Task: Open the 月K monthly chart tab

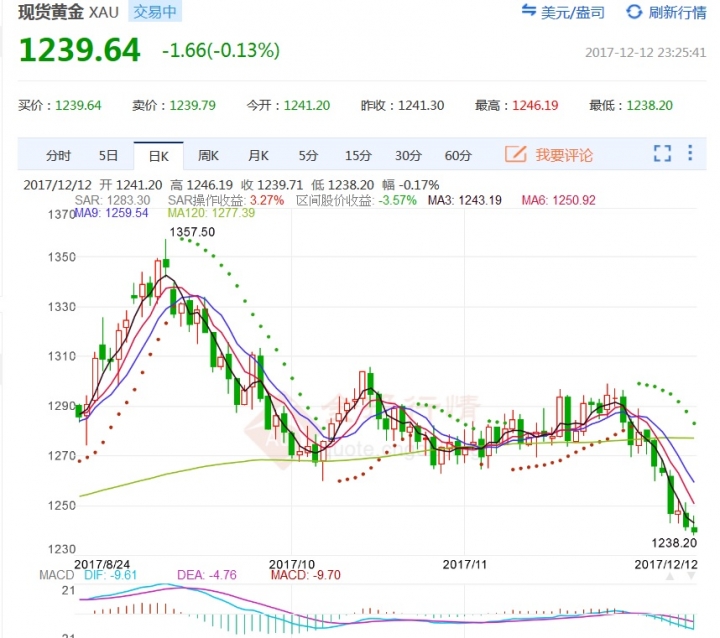Action: tap(258, 155)
